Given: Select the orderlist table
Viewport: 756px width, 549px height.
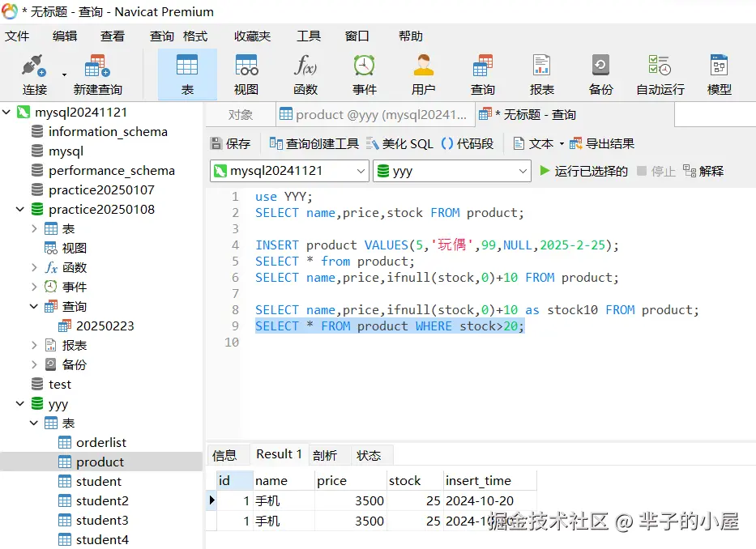Looking at the screenshot, I should (x=92, y=442).
